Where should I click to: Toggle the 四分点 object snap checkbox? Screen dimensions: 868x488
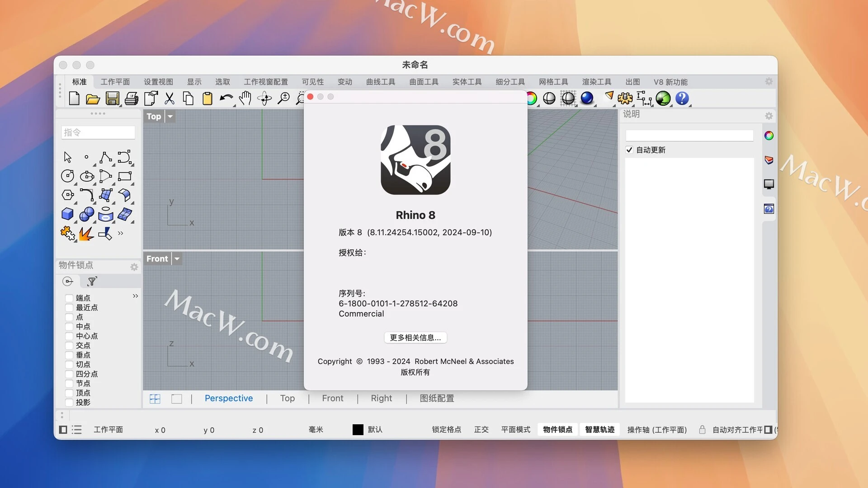[69, 374]
